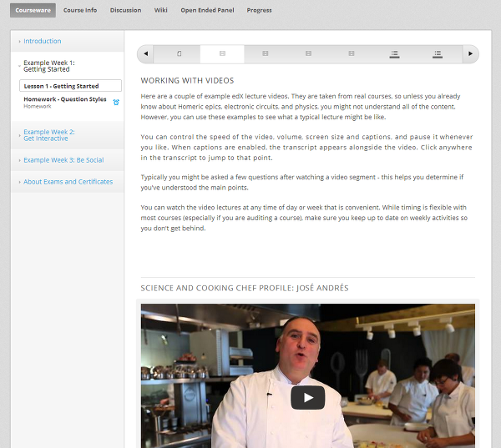The height and width of the screenshot is (448, 501).
Task: Select the active second video unit icon
Action: point(222,53)
